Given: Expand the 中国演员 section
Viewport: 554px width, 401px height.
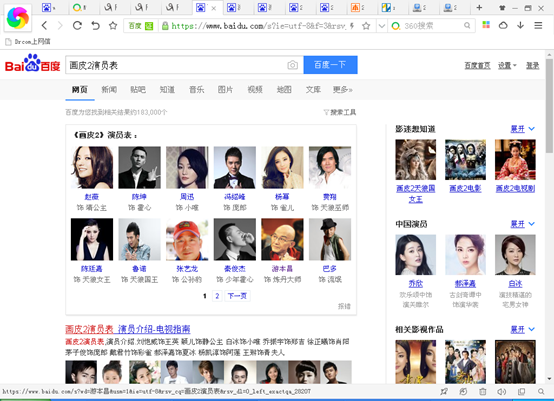Looking at the screenshot, I should 523,224.
